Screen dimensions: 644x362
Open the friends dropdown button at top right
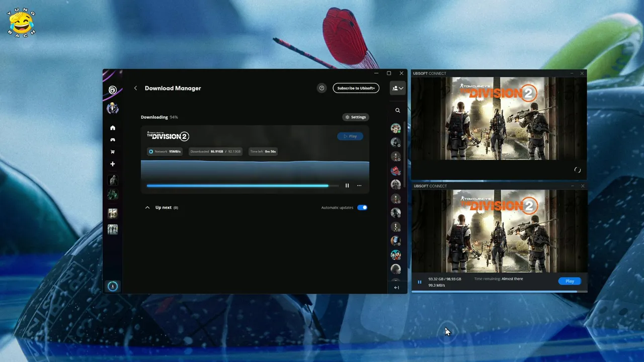(397, 88)
